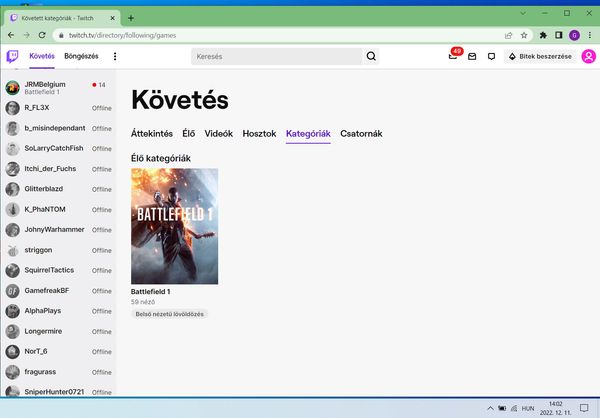This screenshot has height=418, width=600.
Task: Open Böngészés in the top navigation
Action: point(82,57)
